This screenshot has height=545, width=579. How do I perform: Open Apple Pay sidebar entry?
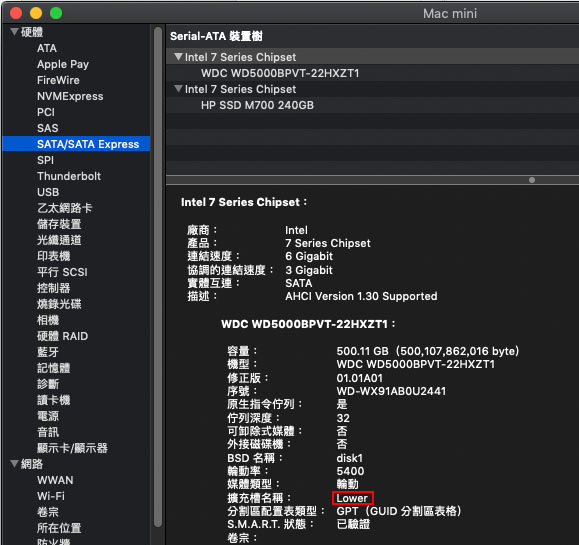63,64
